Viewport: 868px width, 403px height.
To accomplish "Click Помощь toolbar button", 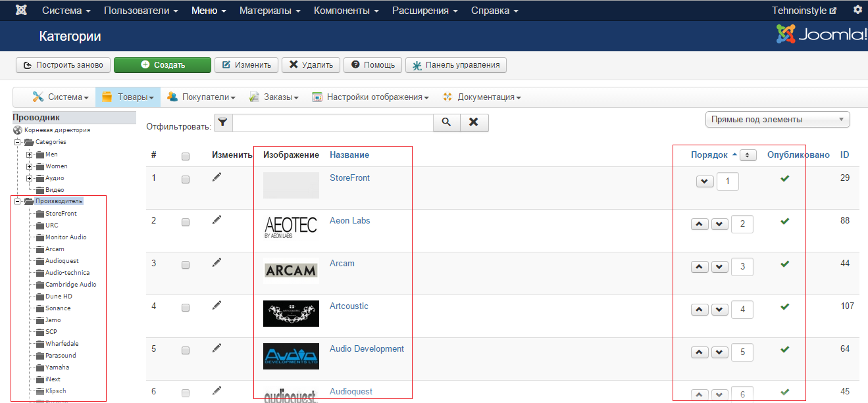I will (x=373, y=65).
